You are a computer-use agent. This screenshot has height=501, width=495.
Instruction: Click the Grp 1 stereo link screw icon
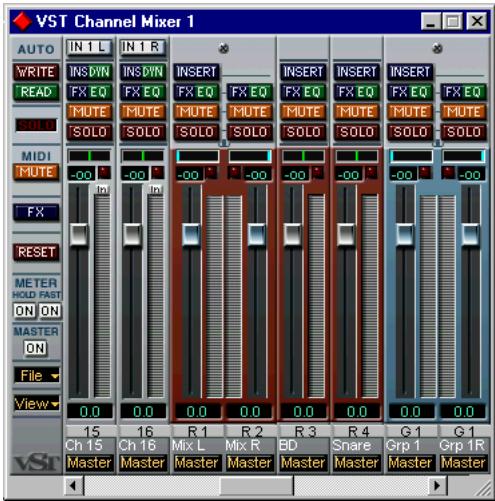(x=437, y=49)
